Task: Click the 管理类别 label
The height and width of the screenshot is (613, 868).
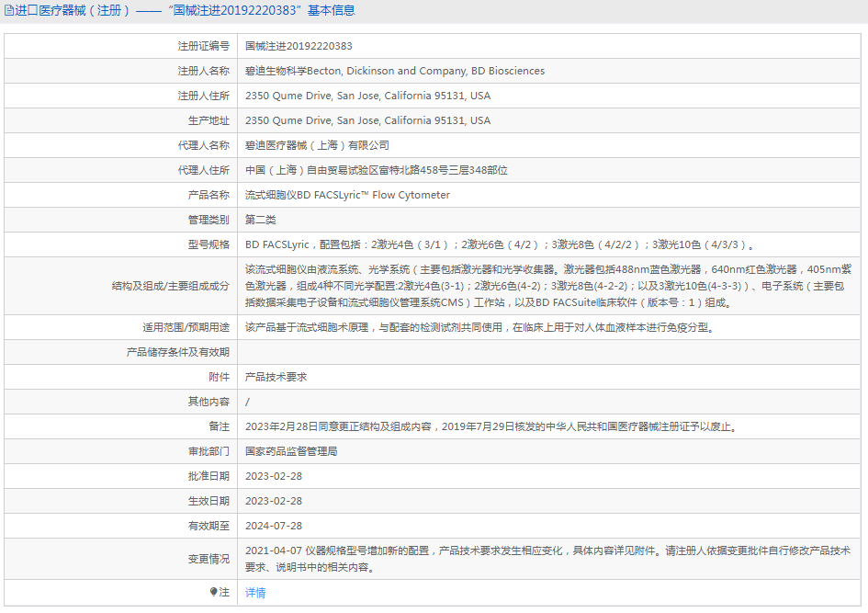Action: point(209,220)
